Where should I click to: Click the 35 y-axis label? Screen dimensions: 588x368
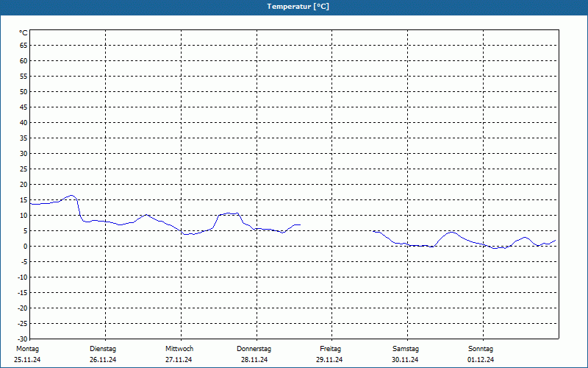pos(24,138)
